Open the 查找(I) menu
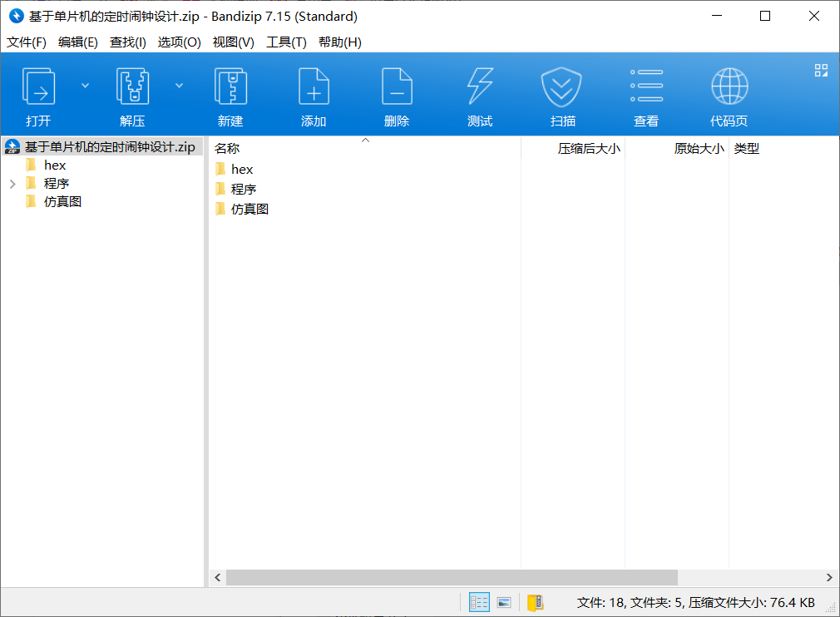The width and height of the screenshot is (840, 617). (128, 42)
